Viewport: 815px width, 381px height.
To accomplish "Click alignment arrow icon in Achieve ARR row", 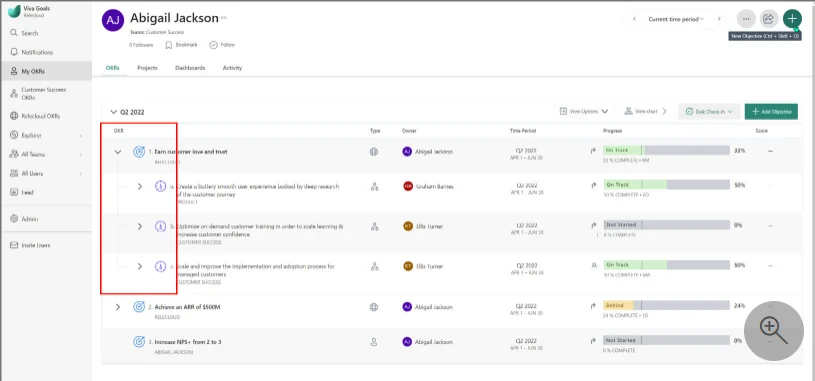I will pos(593,306).
